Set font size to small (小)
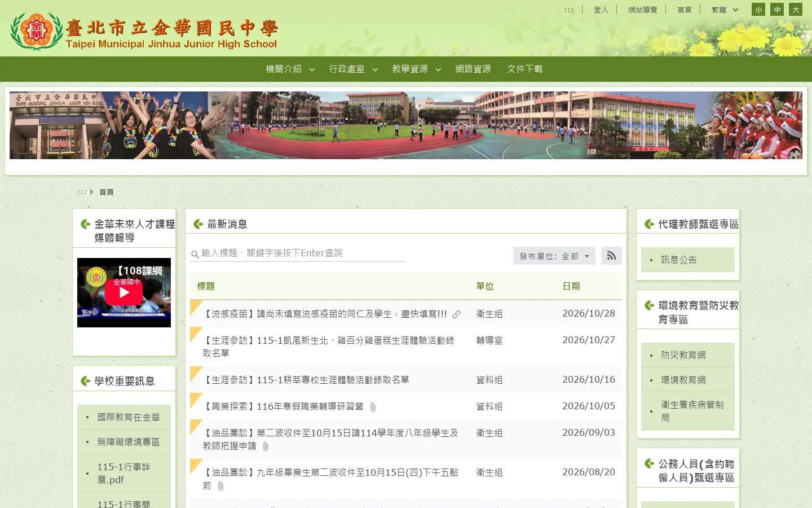Viewport: 812px width, 508px height. pos(758,10)
